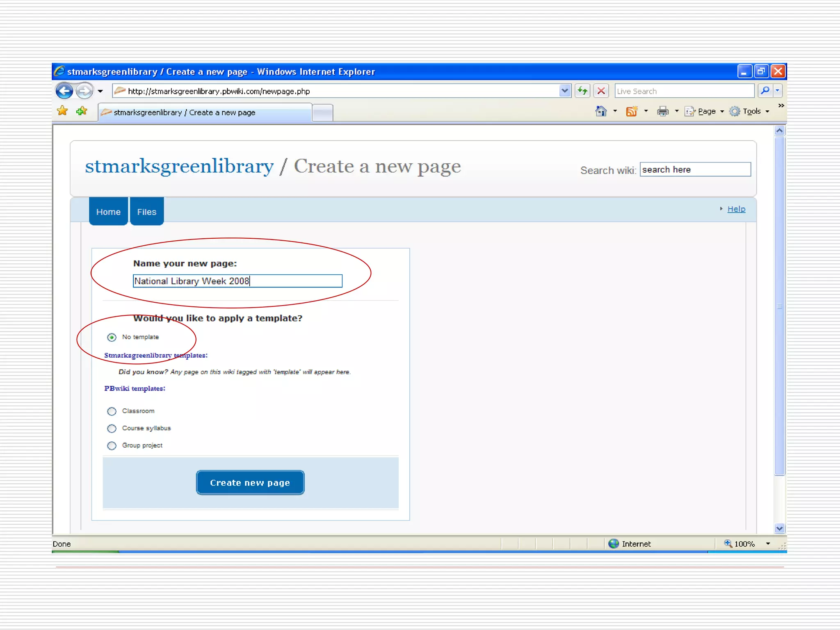Image resolution: width=840 pixels, height=630 pixels.
Task: Open the Home page icon in toolbar
Action: (601, 111)
